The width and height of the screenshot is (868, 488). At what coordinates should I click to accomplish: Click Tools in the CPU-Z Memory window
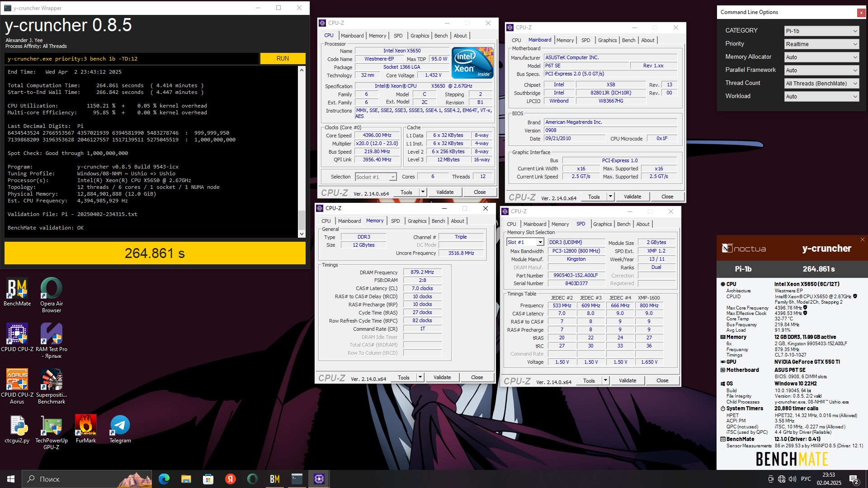pyautogui.click(x=404, y=377)
